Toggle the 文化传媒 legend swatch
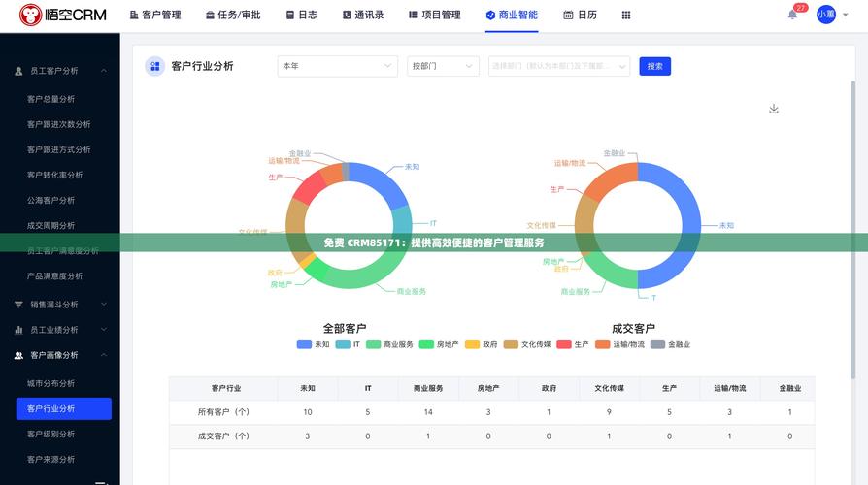This screenshot has height=485, width=868. coord(511,344)
